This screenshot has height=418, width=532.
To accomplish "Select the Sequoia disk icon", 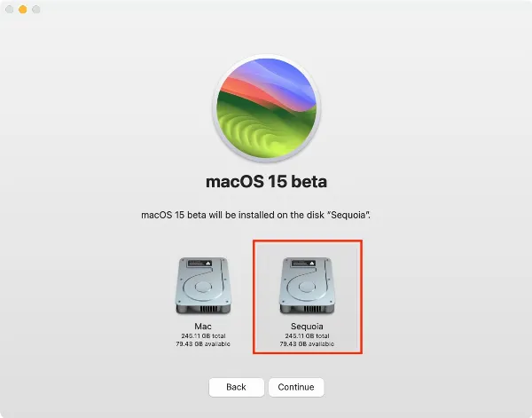I will [x=305, y=287].
